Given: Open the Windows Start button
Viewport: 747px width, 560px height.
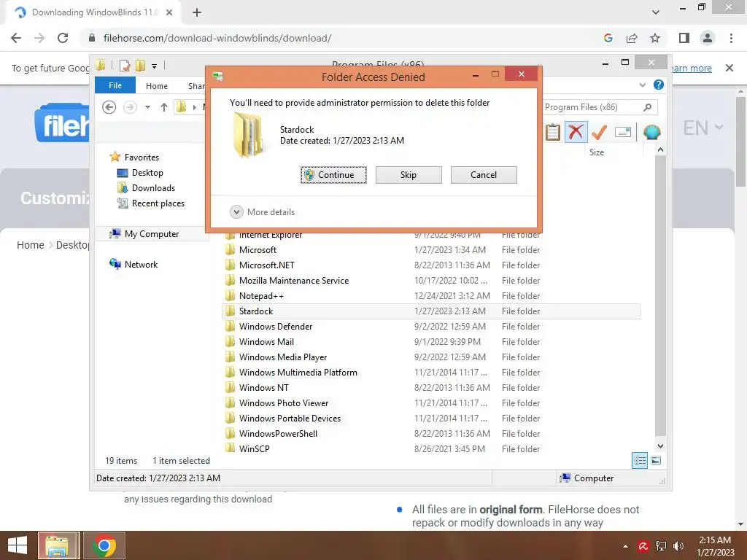Looking at the screenshot, I should (x=18, y=545).
